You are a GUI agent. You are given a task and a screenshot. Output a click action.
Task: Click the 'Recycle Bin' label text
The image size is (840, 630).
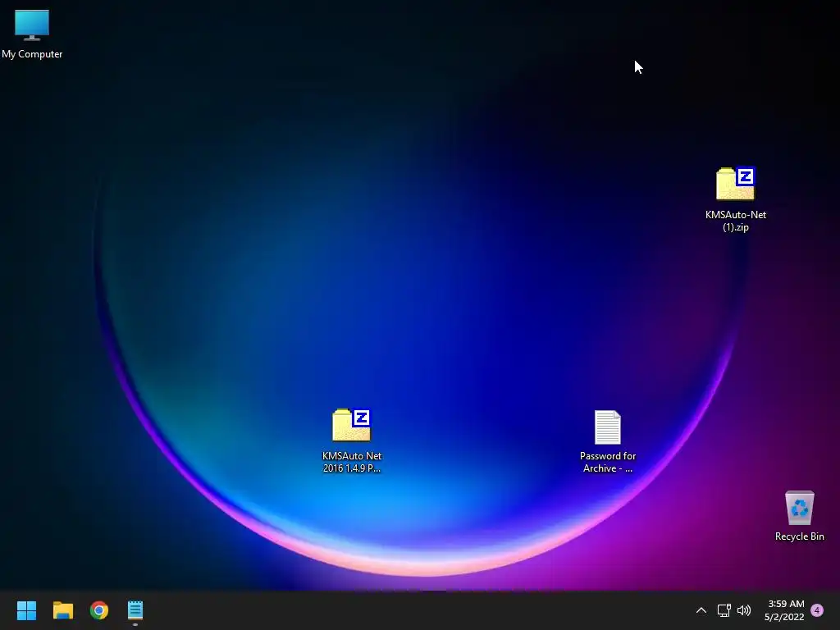pyautogui.click(x=799, y=536)
